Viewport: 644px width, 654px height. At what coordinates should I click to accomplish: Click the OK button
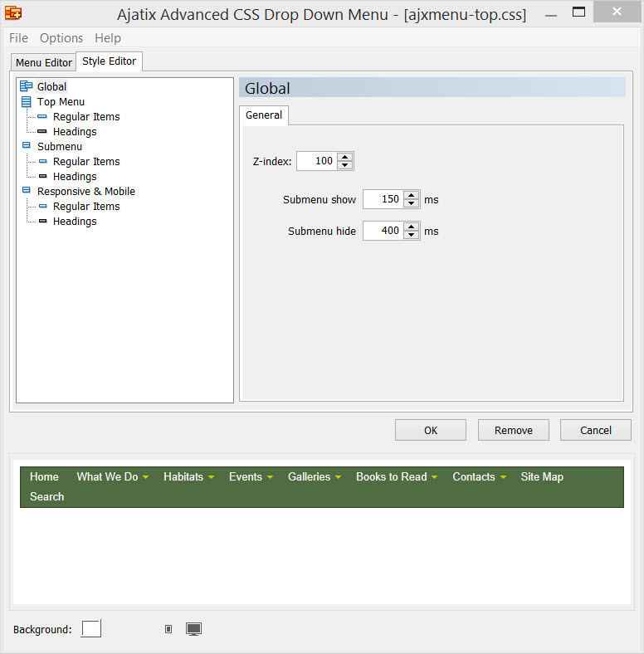coord(431,430)
